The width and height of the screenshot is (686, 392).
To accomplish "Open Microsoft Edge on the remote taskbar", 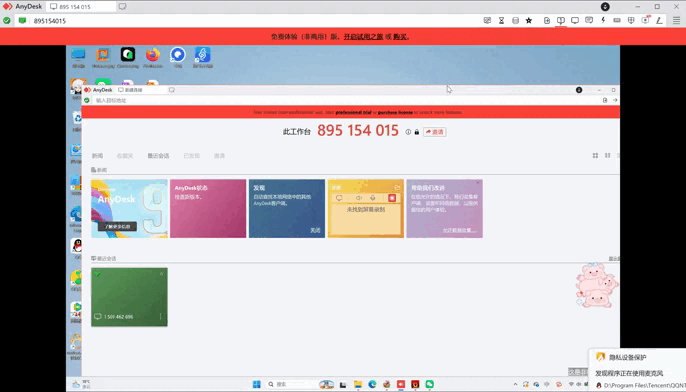I will (372, 384).
